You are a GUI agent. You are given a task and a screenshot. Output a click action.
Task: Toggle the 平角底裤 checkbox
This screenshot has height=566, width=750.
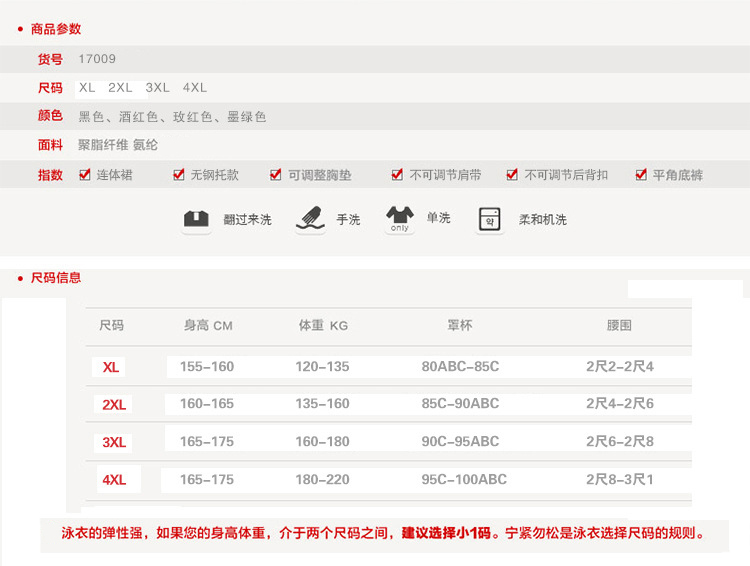coord(641,175)
